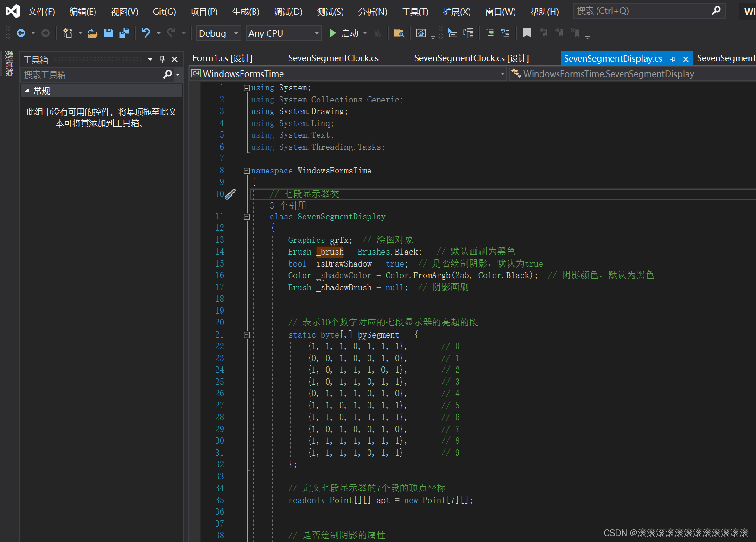Switch to the Form1.cs [设计] tab

click(x=221, y=58)
